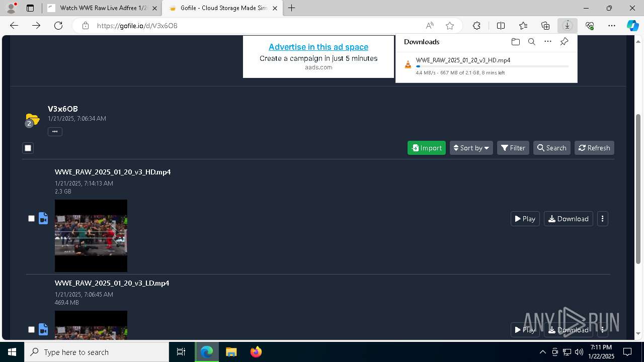Open Read aloud in address bar

click(x=430, y=26)
